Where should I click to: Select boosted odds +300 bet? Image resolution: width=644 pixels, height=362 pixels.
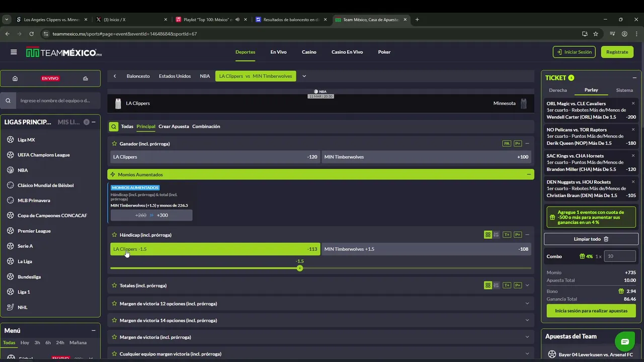151,215
